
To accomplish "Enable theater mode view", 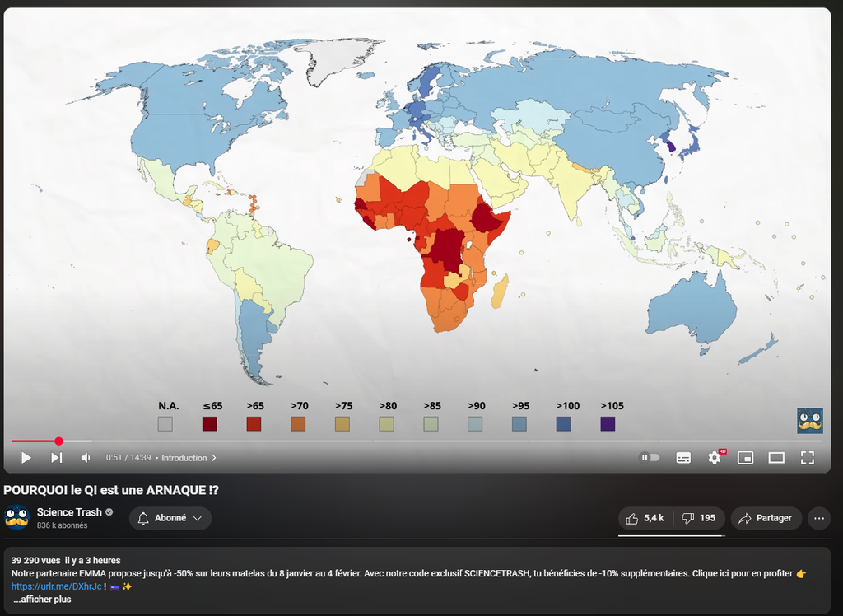I will pos(776,457).
